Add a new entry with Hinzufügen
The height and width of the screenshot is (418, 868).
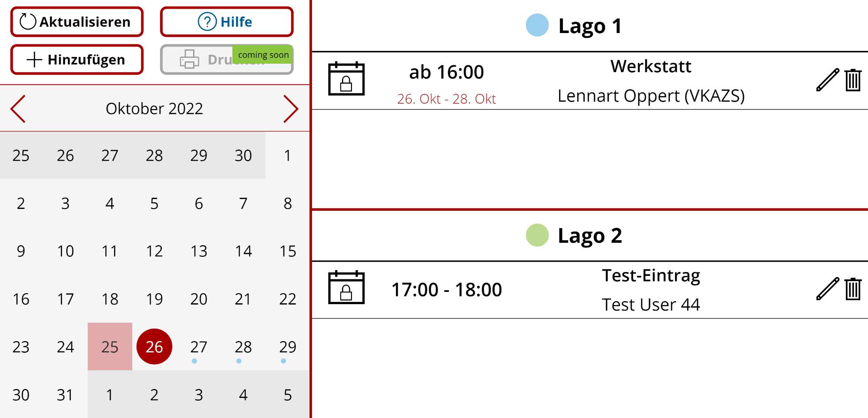click(77, 60)
